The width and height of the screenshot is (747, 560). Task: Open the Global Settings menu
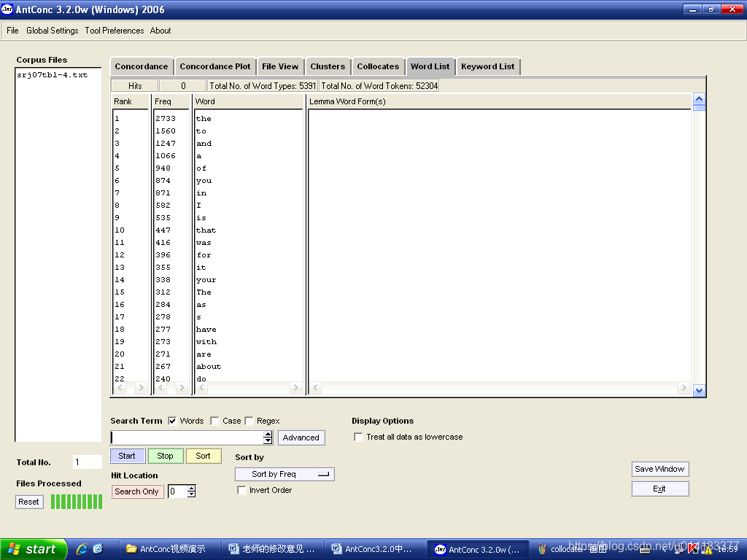pyautogui.click(x=53, y=31)
